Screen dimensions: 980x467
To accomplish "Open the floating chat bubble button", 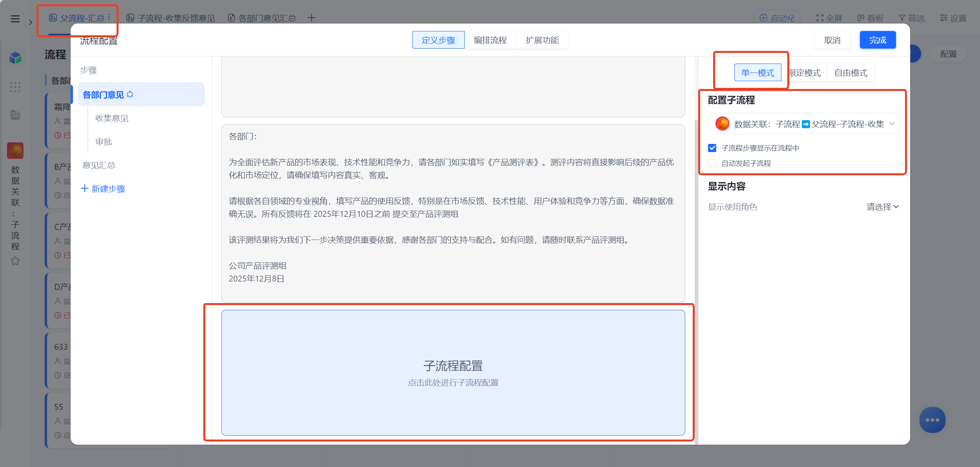I will tap(932, 420).
